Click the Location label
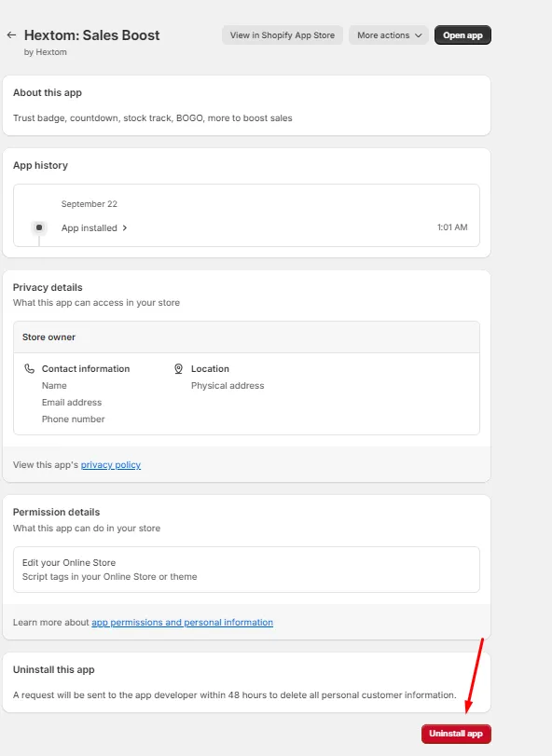Screen dimensions: 552x756 tap(210, 369)
